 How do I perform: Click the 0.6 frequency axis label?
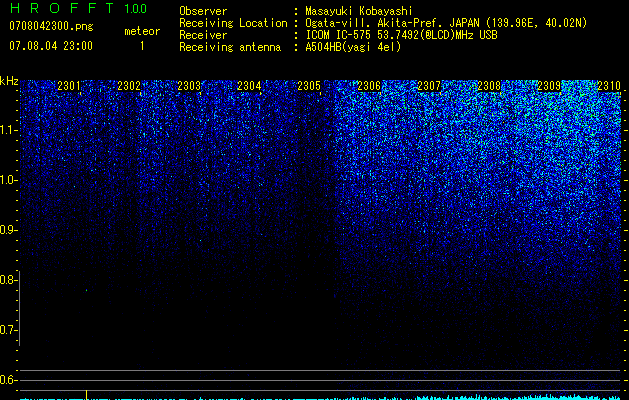[8, 380]
